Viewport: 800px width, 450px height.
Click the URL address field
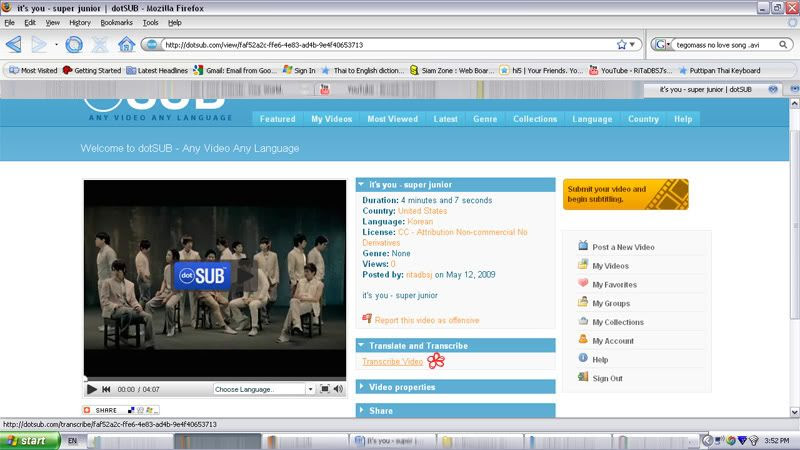[x=388, y=45]
